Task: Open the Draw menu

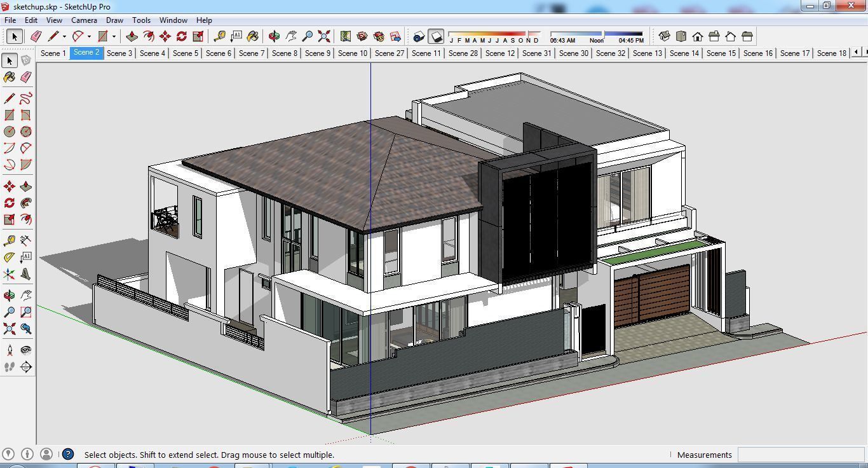Action: coord(114,20)
